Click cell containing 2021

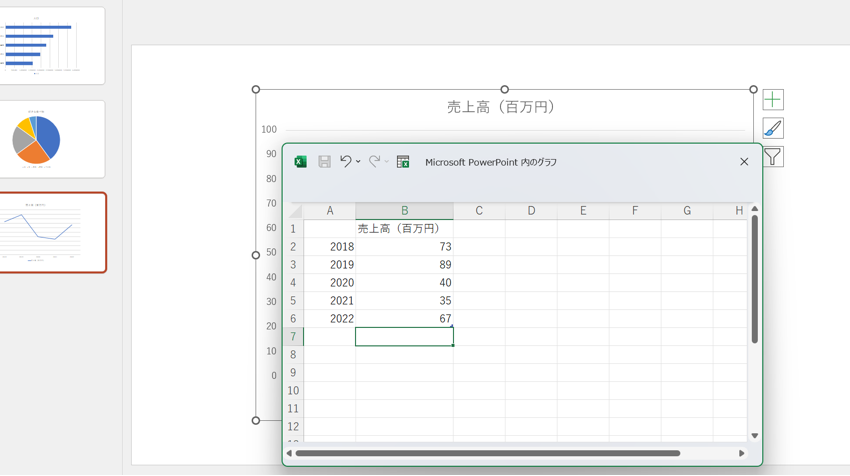click(x=330, y=300)
